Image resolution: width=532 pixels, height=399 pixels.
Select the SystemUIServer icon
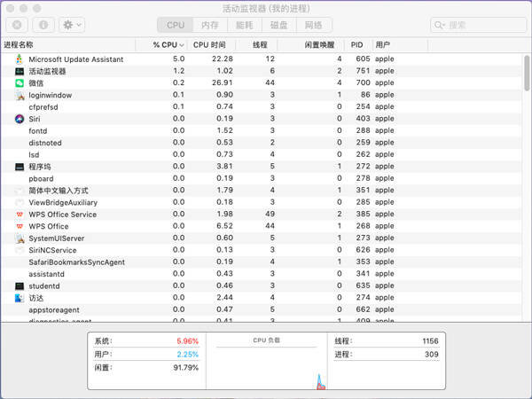20,239
